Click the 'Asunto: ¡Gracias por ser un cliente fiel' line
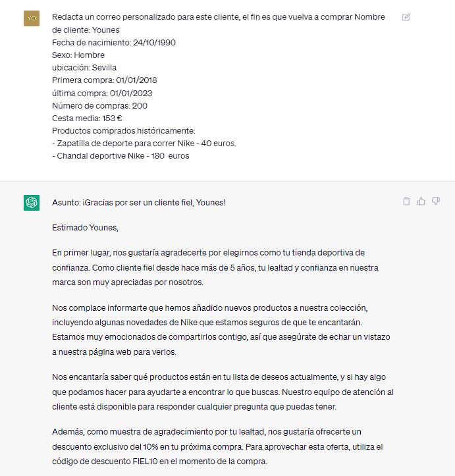455x476 pixels. pos(138,202)
